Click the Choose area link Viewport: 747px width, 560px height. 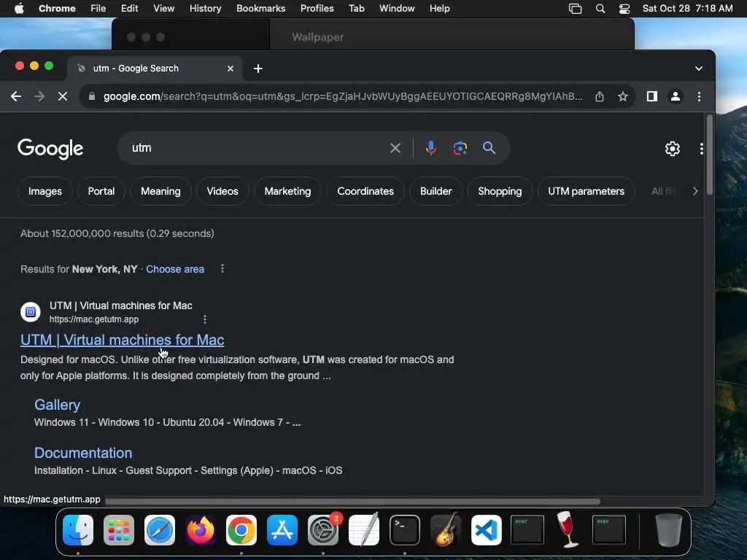(175, 269)
